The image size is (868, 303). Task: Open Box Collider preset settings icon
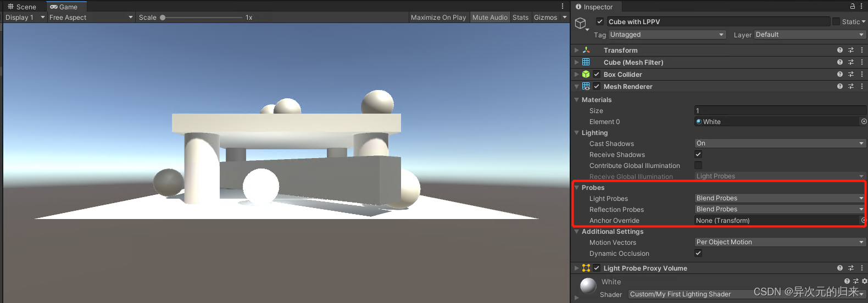851,74
